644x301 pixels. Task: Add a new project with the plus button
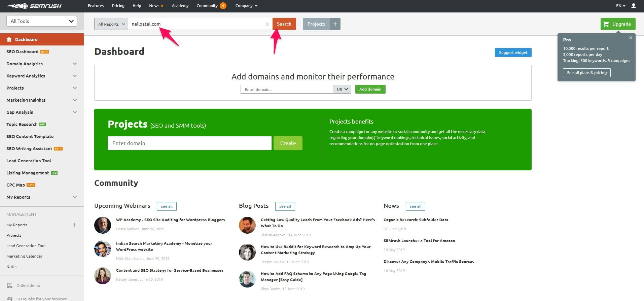pos(335,24)
